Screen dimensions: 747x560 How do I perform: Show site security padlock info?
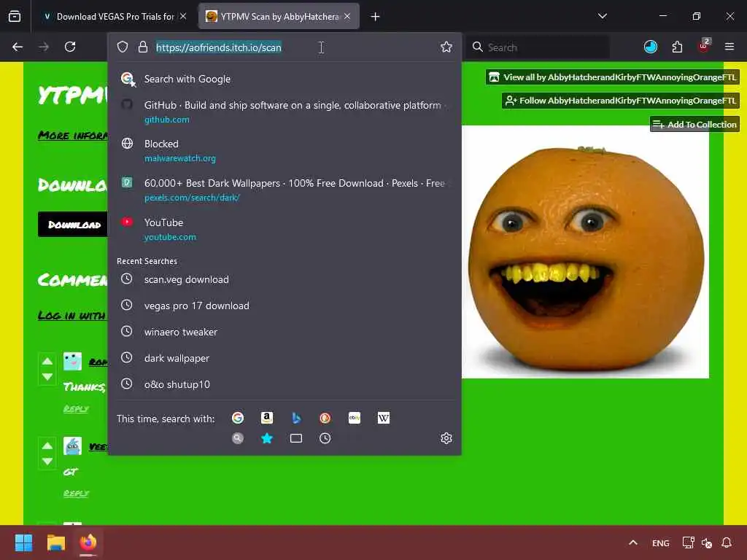pos(142,47)
